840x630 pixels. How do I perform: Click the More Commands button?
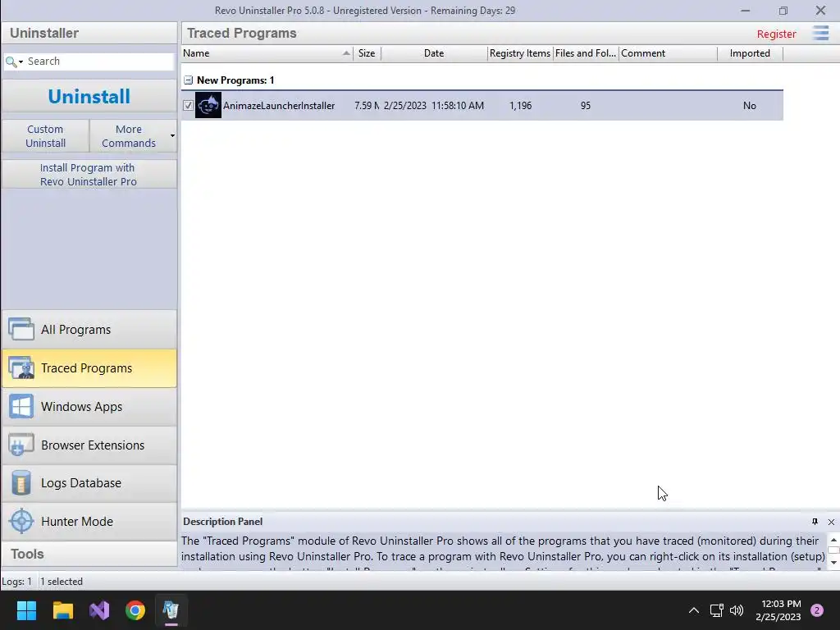pyautogui.click(x=129, y=136)
